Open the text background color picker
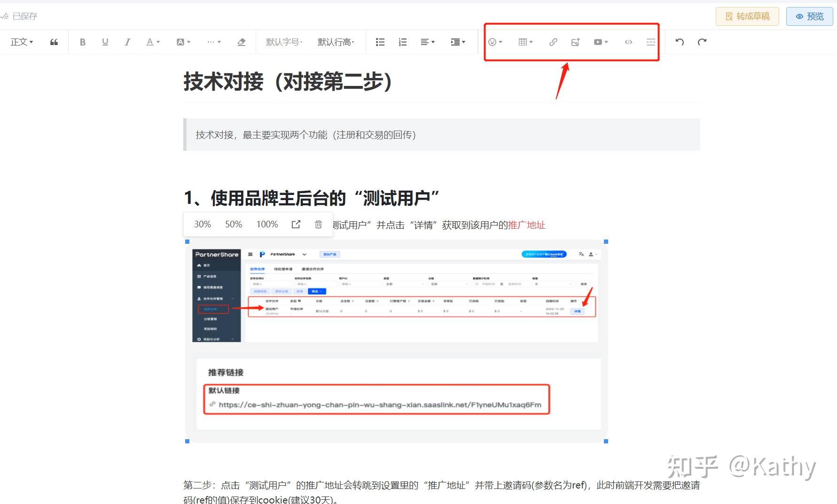The height and width of the screenshot is (504, 837). (x=183, y=42)
